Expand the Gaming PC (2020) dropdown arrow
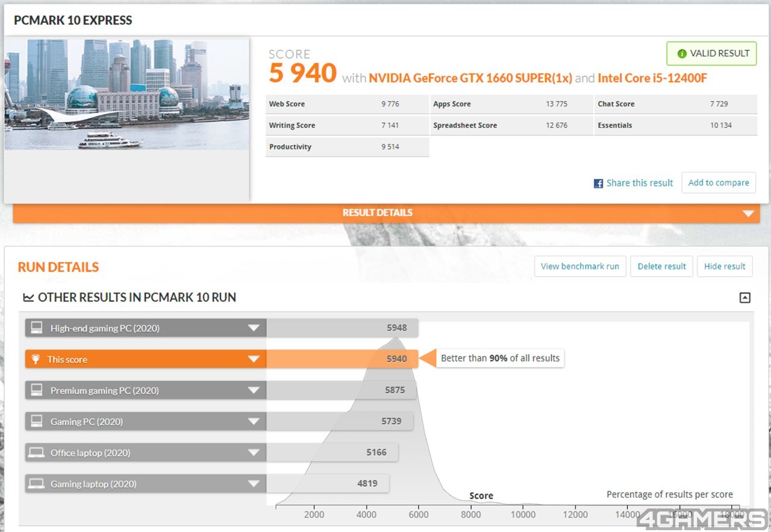771x532 pixels. click(x=254, y=422)
